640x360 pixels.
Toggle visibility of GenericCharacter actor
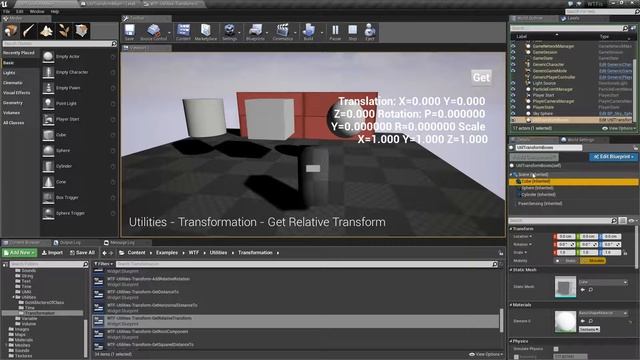(513, 64)
